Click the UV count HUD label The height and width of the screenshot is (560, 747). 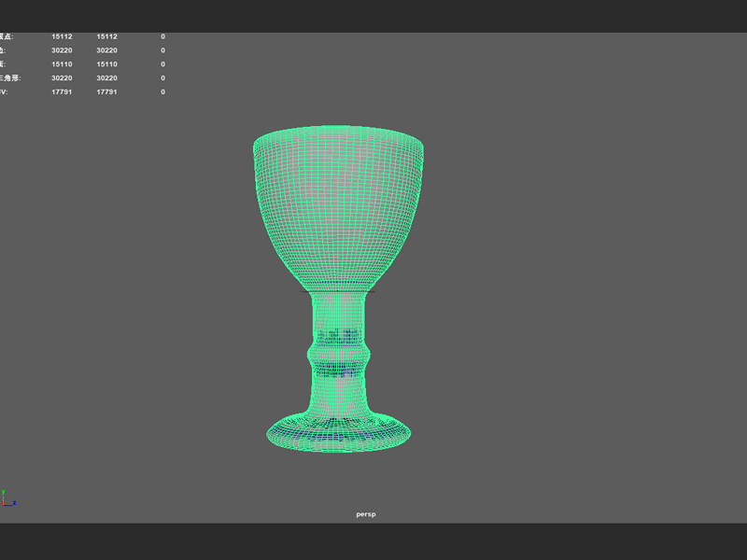pyautogui.click(x=4, y=91)
